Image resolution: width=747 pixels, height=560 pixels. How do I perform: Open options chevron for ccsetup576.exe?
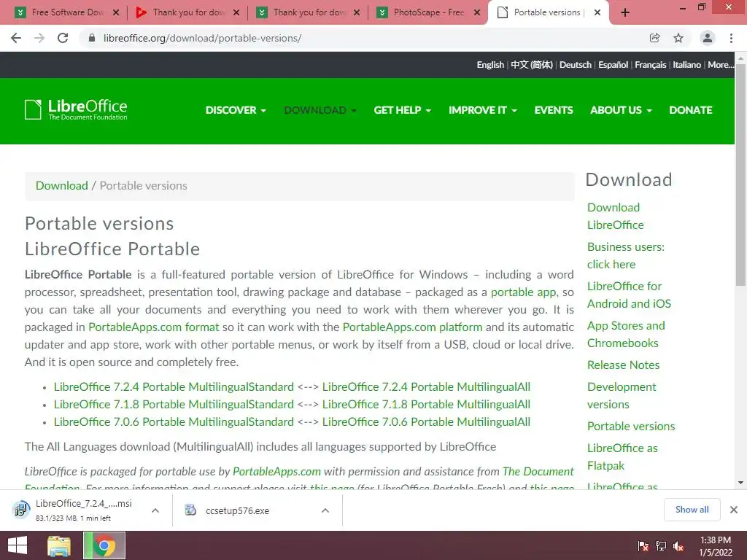tap(325, 510)
